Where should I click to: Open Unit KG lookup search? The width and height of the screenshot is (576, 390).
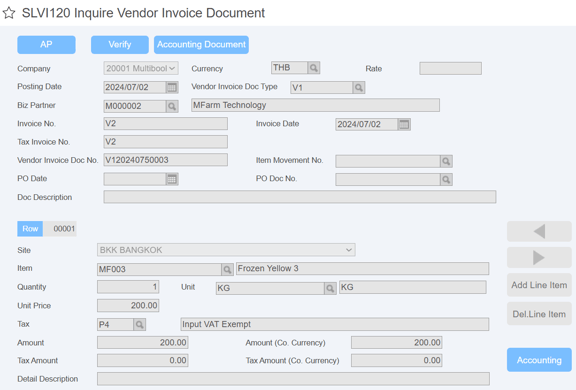click(330, 288)
